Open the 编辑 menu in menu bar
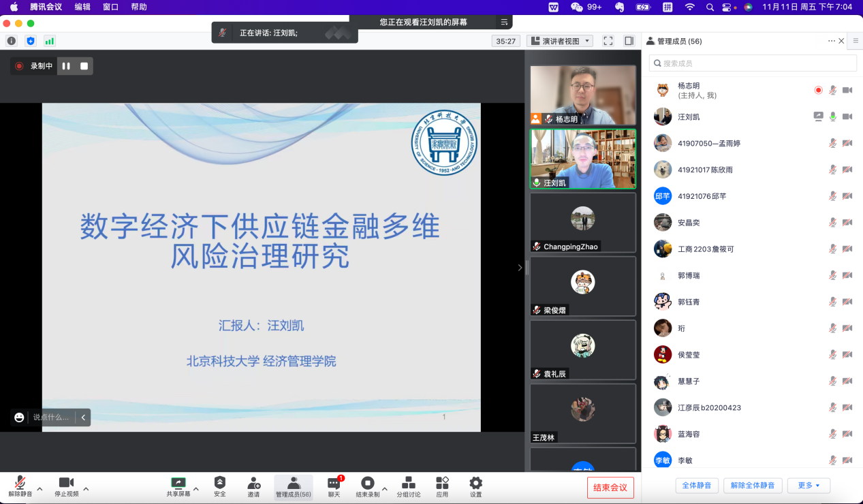The width and height of the screenshot is (863, 504). point(82,7)
